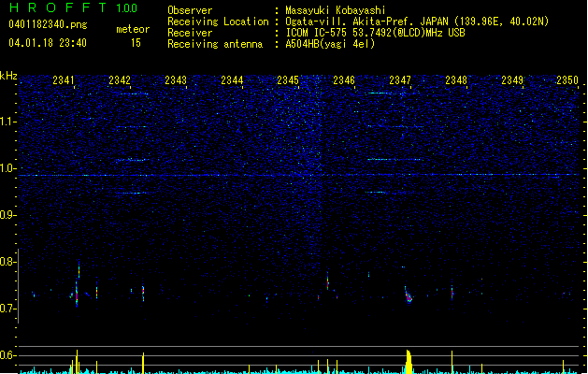Click the 2346 time marker
Screen dimensions: 588x374
344,80
